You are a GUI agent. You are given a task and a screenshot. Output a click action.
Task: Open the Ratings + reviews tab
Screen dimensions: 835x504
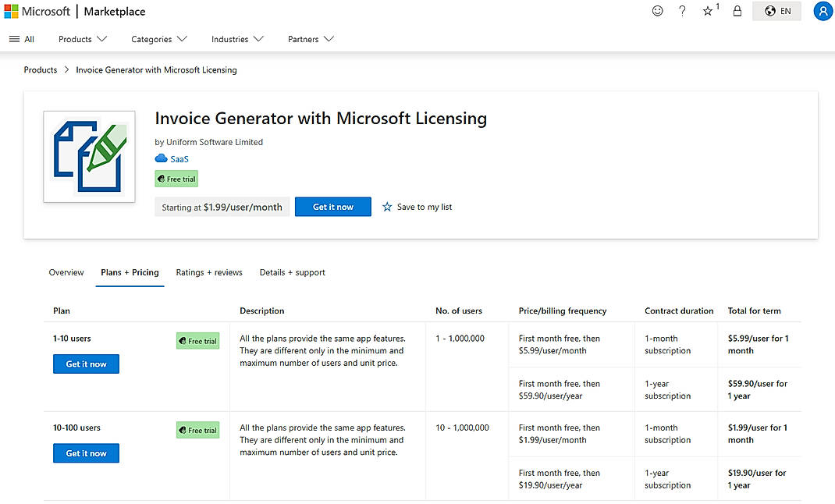(209, 272)
